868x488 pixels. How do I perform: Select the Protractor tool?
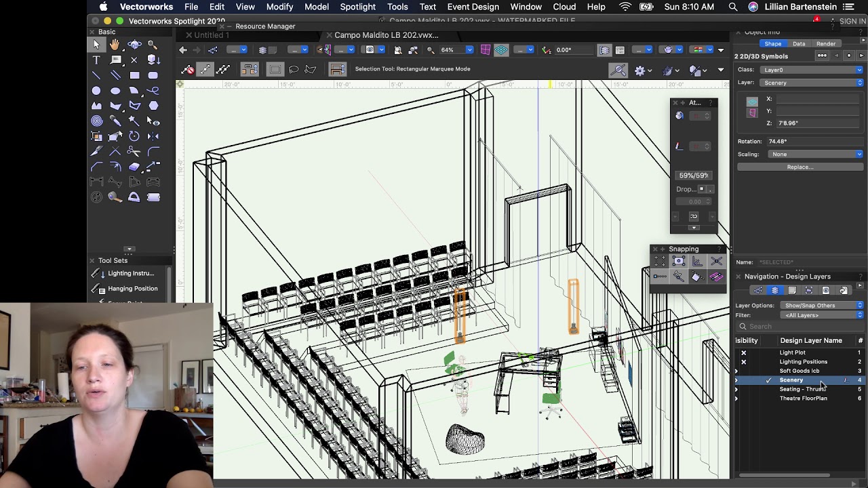(x=134, y=197)
